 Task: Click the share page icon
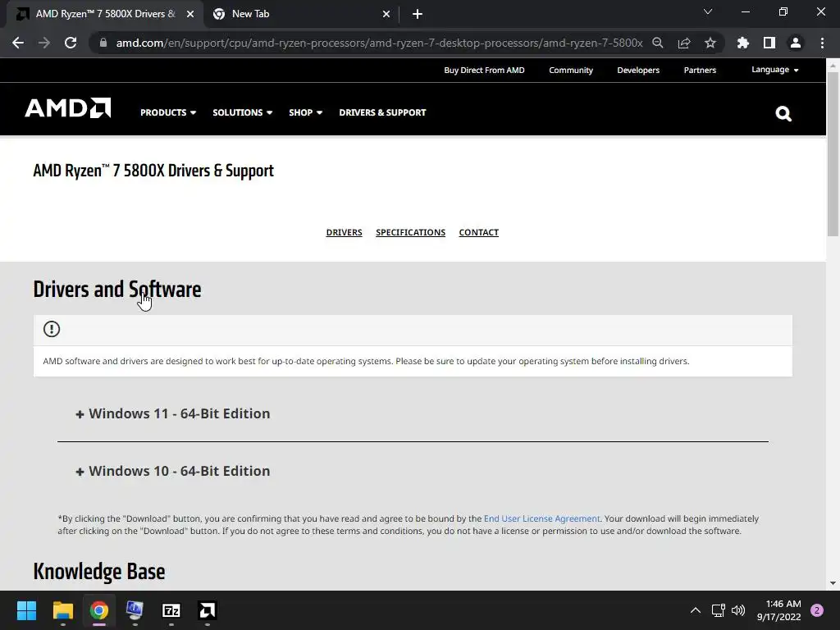pos(684,43)
